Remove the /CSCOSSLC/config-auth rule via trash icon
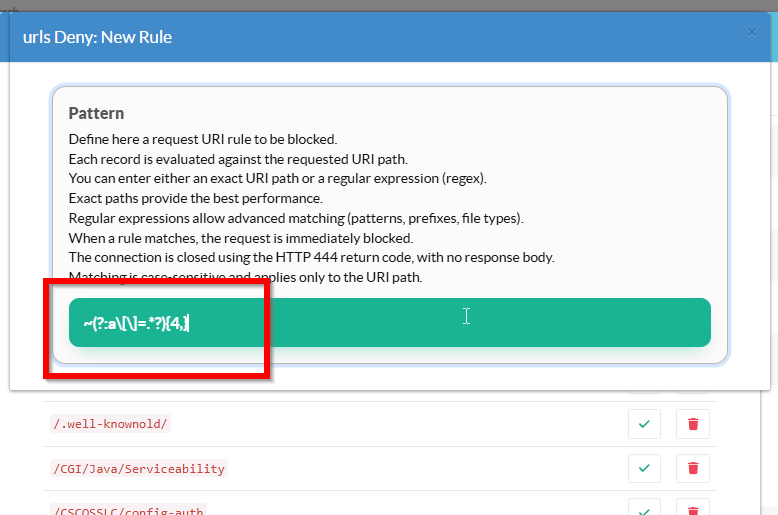The image size is (778, 515). click(693, 509)
